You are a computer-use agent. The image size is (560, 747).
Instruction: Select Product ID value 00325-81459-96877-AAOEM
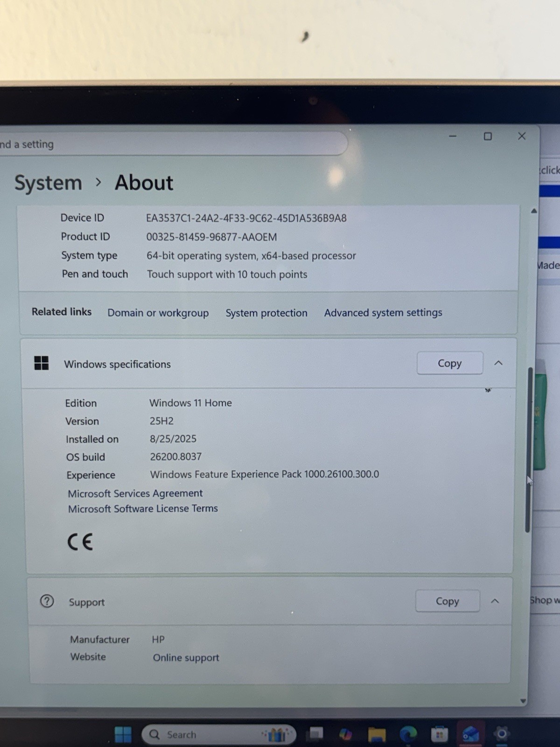[x=211, y=237]
